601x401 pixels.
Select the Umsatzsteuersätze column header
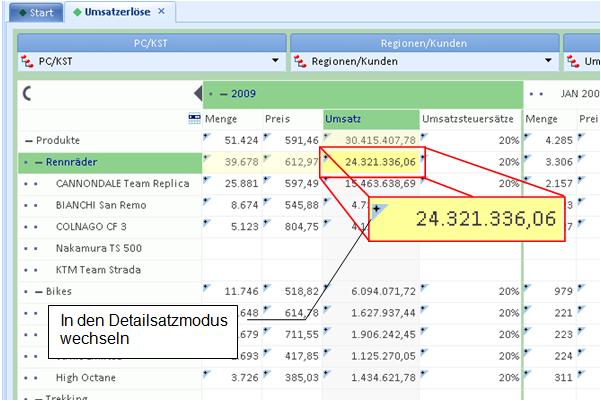(x=468, y=119)
